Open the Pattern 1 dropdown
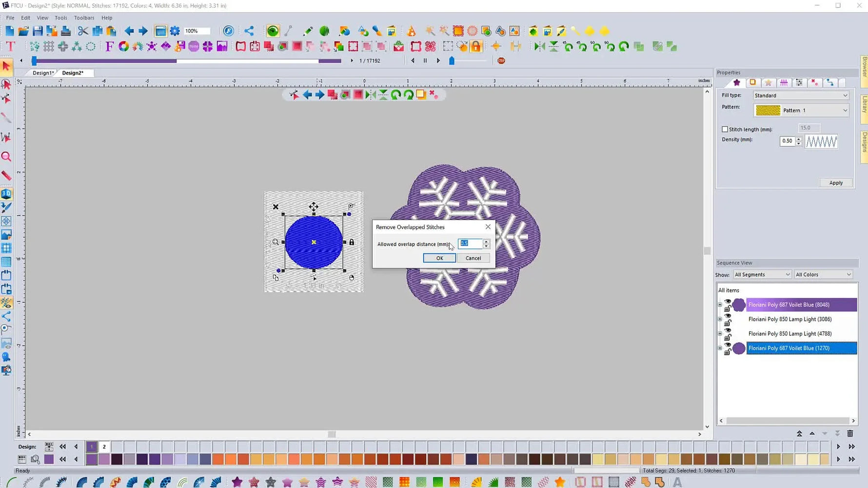This screenshot has height=488, width=868. pos(845,110)
